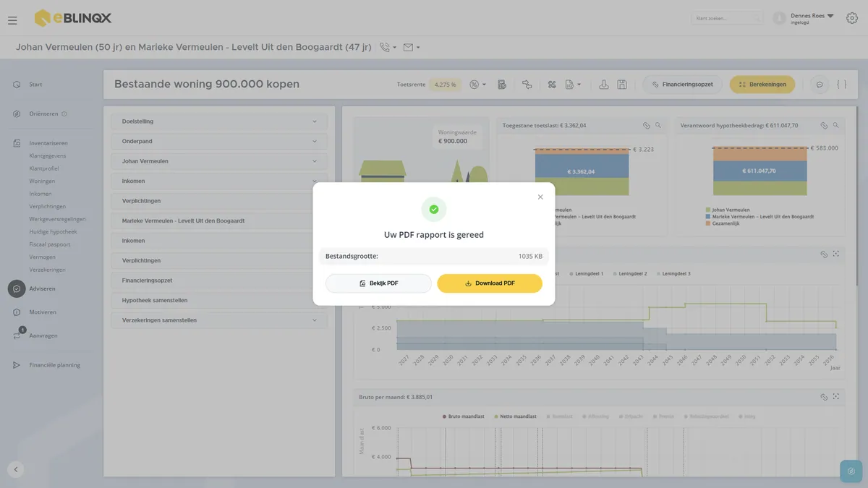Open the percentage dropdown next to Toetsrente

point(477,85)
